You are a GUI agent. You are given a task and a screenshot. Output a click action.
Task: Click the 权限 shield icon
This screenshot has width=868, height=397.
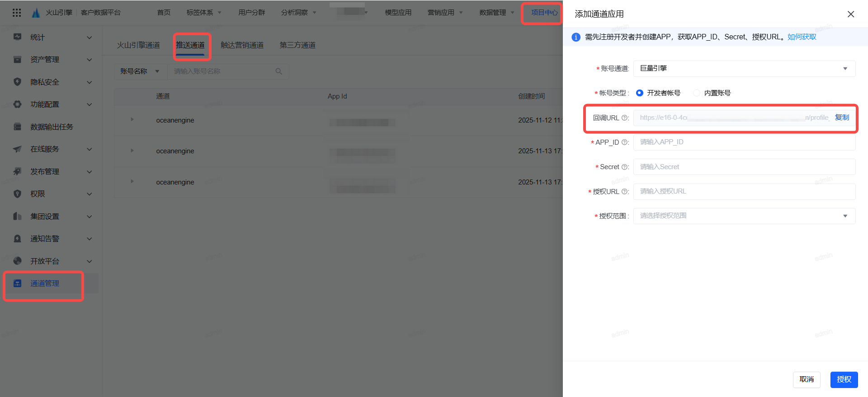(17, 194)
